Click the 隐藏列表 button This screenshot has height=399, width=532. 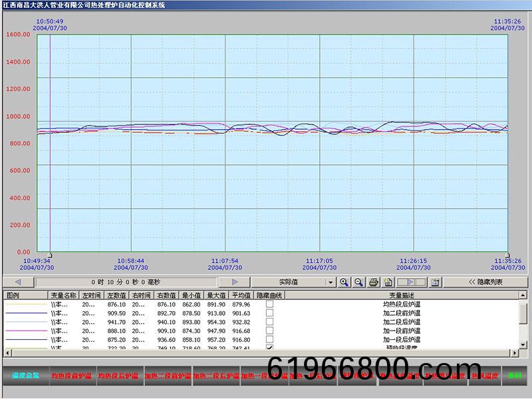click(485, 282)
